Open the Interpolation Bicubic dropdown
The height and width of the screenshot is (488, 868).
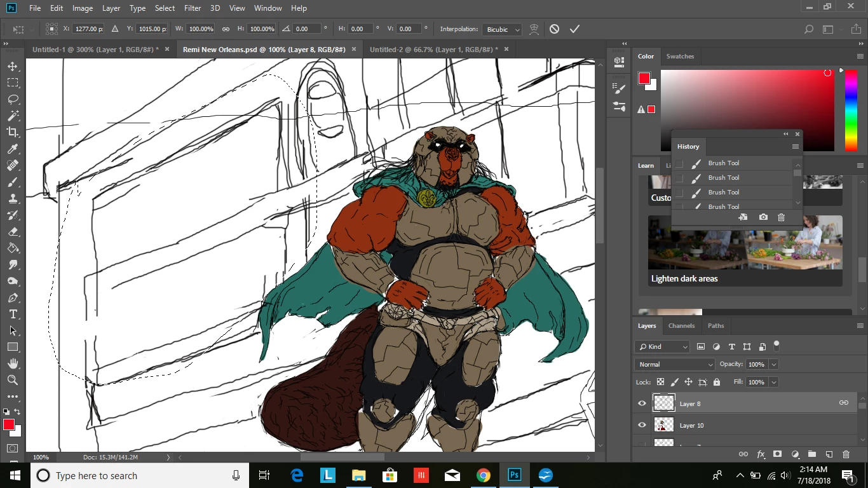502,29
